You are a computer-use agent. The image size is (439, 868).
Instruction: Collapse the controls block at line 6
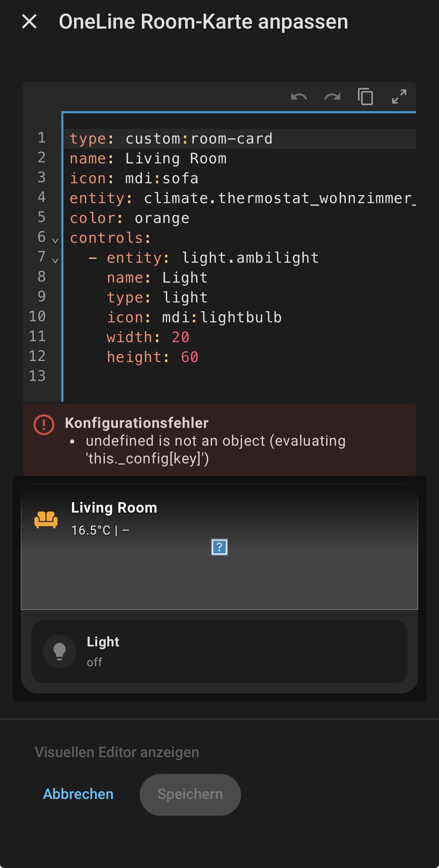[x=55, y=240]
